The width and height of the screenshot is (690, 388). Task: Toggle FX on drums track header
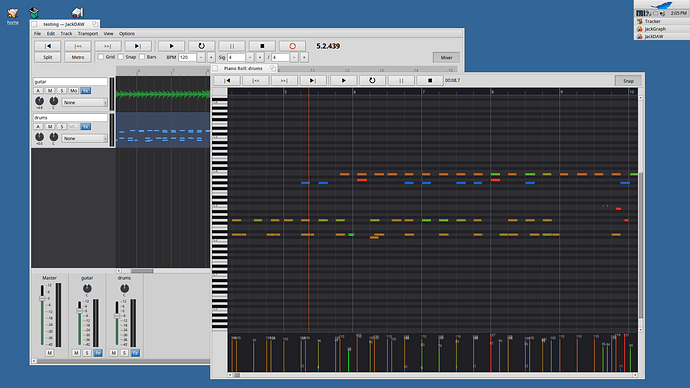85,127
